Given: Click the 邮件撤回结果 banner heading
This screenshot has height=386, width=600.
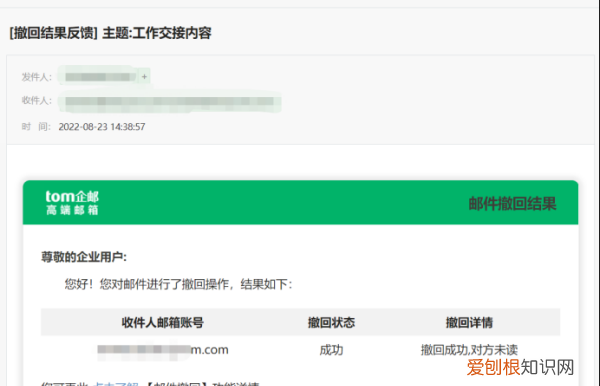Looking at the screenshot, I should [x=512, y=204].
